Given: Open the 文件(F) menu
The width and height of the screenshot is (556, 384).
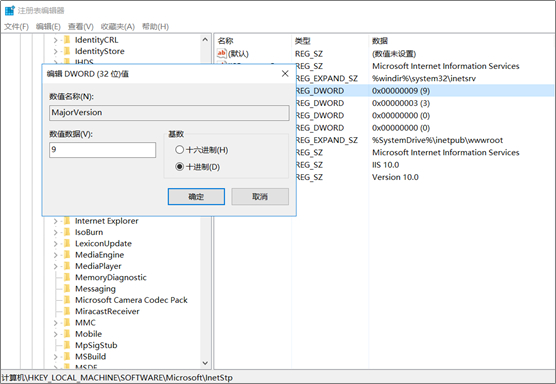Looking at the screenshot, I should click(16, 27).
